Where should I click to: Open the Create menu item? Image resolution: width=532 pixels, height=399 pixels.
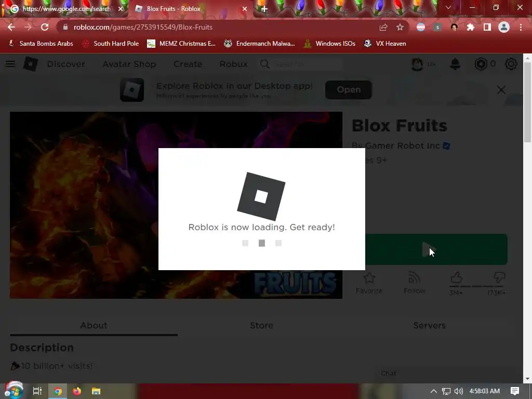[x=188, y=64]
